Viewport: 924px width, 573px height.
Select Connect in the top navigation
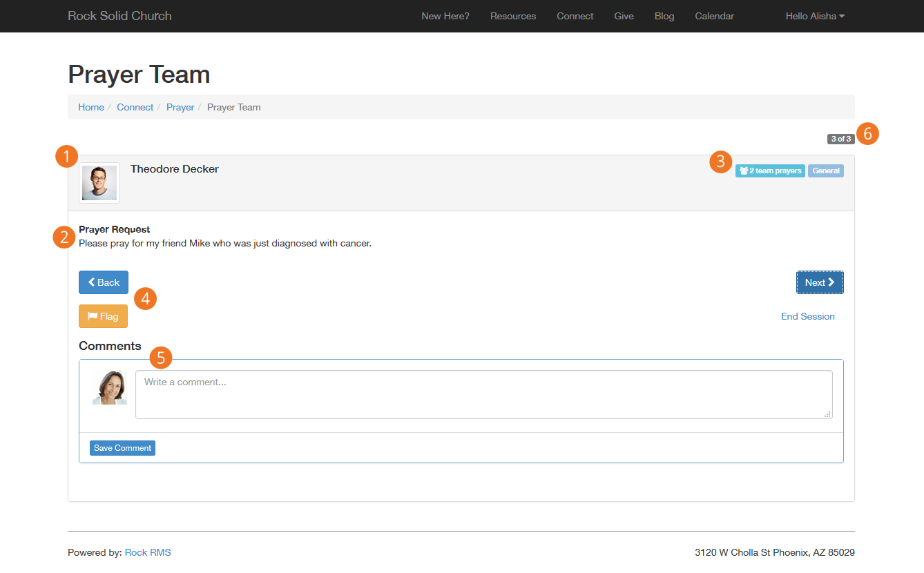(x=575, y=16)
